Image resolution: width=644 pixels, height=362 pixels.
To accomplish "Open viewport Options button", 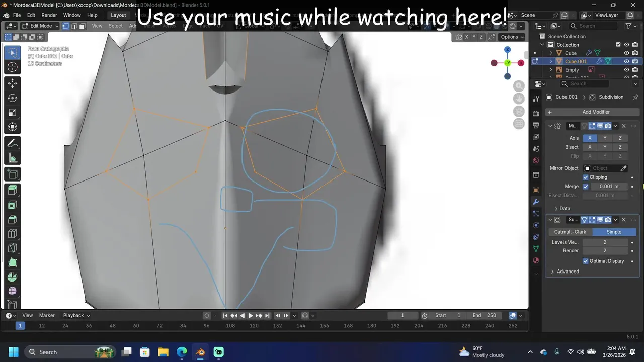I will (512, 37).
